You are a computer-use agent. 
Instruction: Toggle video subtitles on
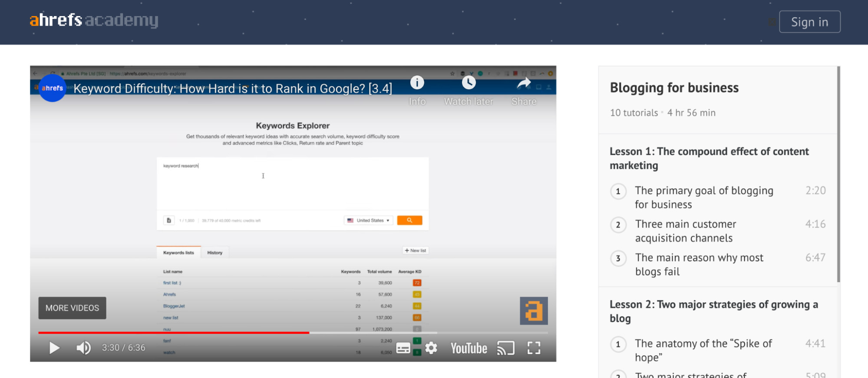(x=403, y=348)
